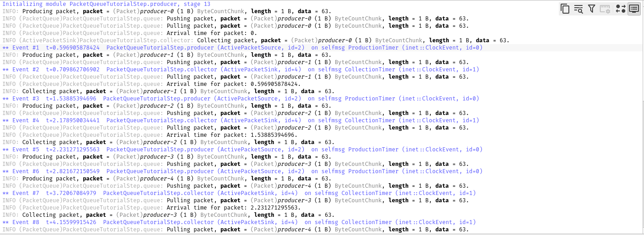This screenshot has height=235, width=644.
Task: Select the Event #1 banner line
Action: (x=242, y=48)
